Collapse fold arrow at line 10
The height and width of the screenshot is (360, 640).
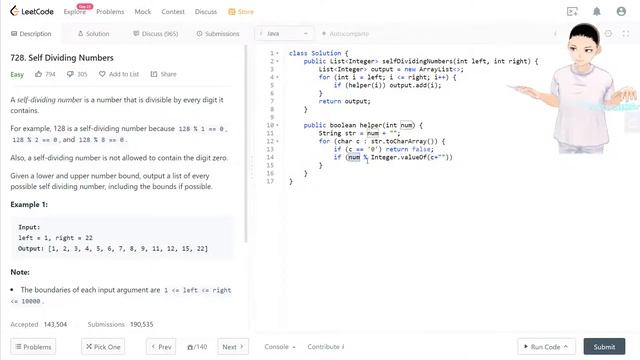(x=278, y=125)
